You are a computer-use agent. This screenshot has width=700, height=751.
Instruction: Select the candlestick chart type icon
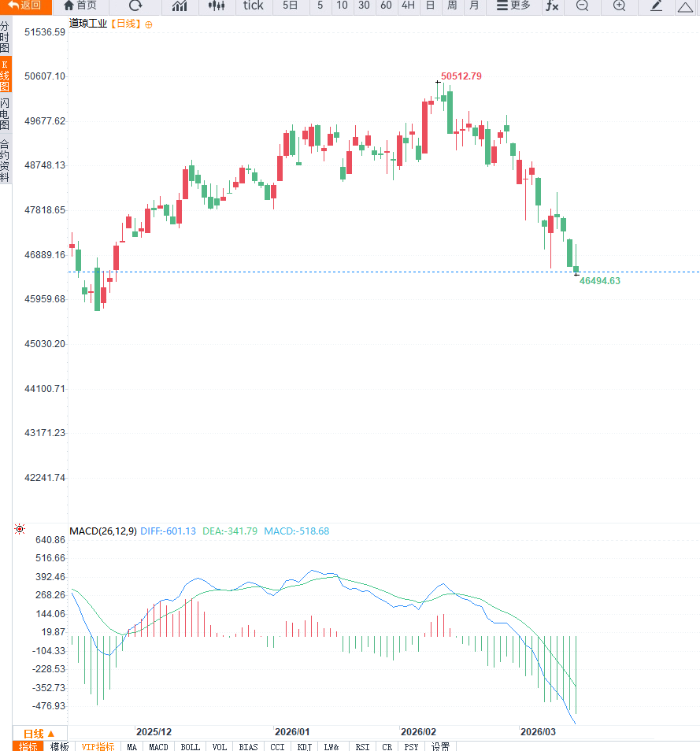(217, 6)
